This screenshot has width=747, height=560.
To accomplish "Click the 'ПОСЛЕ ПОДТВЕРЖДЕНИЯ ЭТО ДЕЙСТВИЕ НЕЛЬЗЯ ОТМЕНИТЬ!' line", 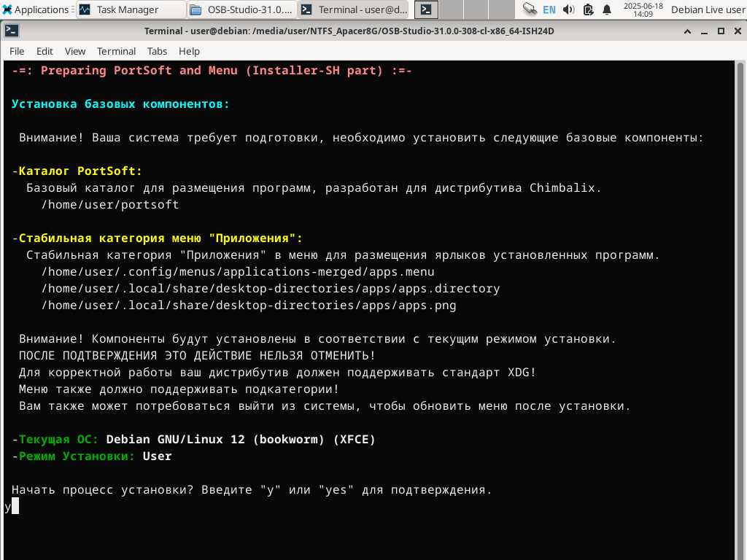I will [x=197, y=356].
